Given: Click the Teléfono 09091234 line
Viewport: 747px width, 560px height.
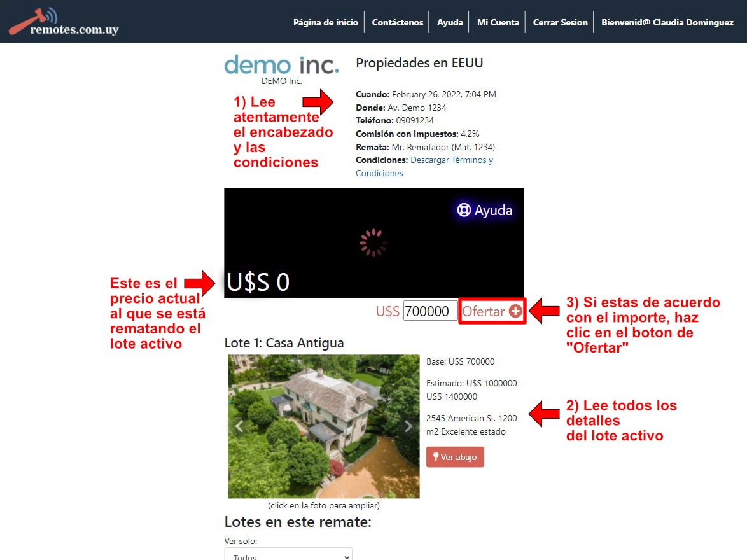Looking at the screenshot, I should (394, 120).
